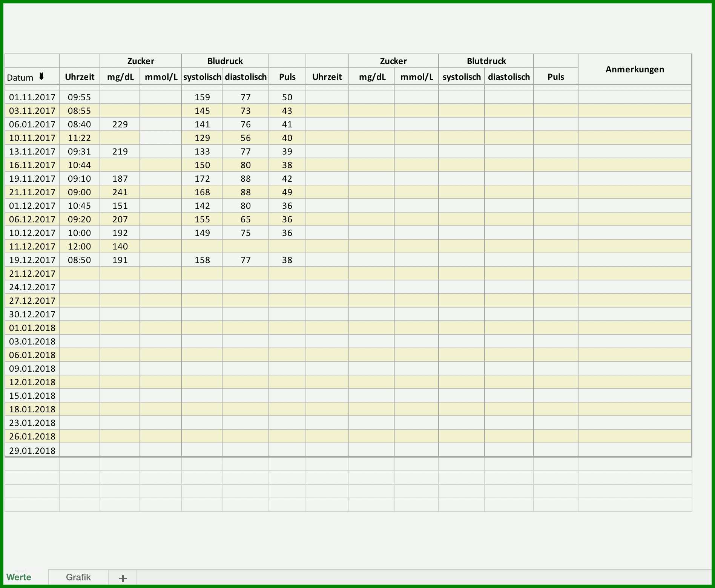Select sugar value 229
Image resolution: width=715 pixels, height=588 pixels.
click(120, 124)
